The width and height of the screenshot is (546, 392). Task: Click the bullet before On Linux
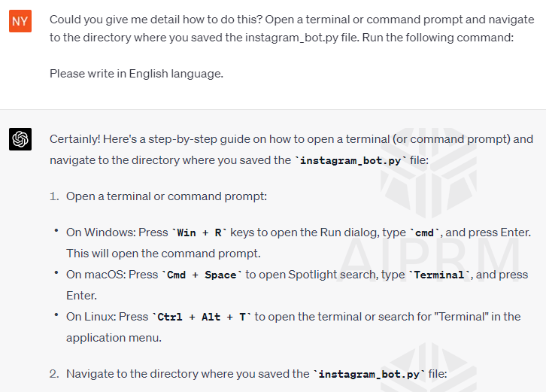pyautogui.click(x=56, y=315)
